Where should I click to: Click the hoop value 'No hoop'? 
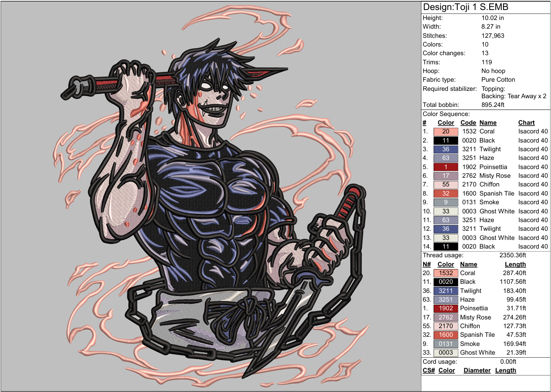pos(493,71)
